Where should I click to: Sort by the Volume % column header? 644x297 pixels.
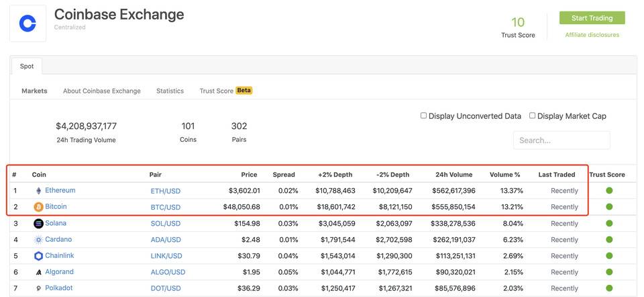(x=504, y=175)
